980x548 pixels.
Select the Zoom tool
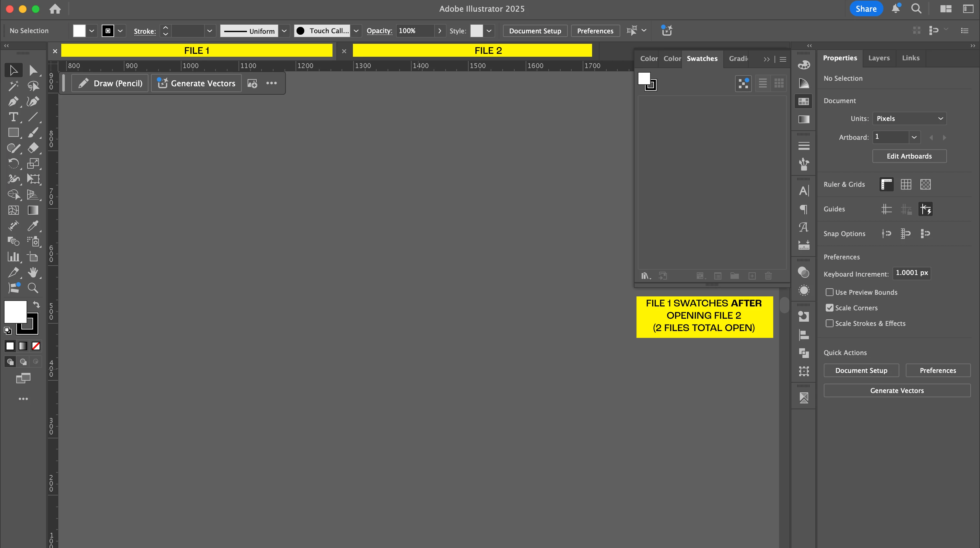[x=33, y=288]
